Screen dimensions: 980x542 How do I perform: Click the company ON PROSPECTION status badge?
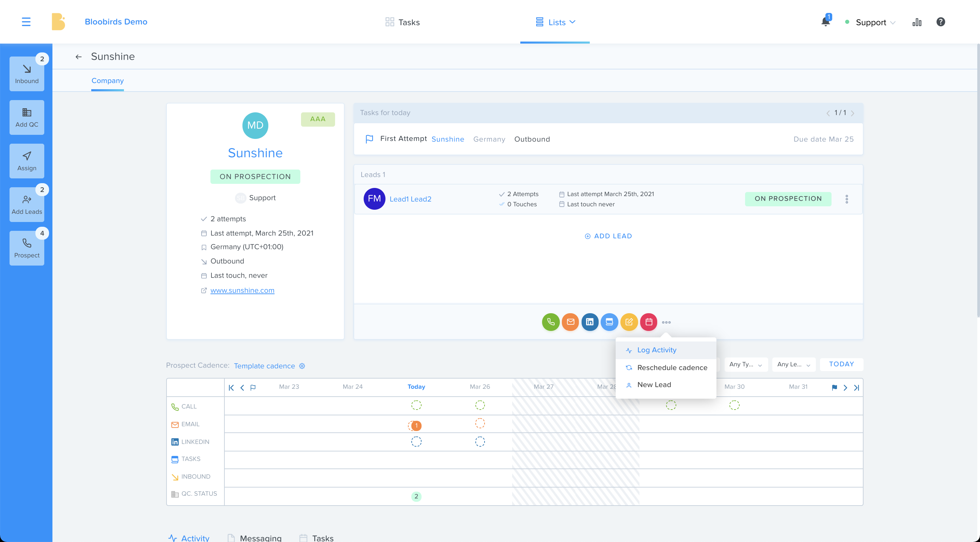(x=255, y=176)
